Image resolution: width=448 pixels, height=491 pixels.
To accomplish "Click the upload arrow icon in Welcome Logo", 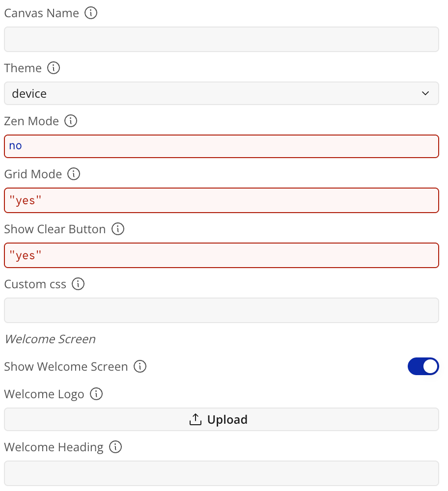I will pos(195,419).
